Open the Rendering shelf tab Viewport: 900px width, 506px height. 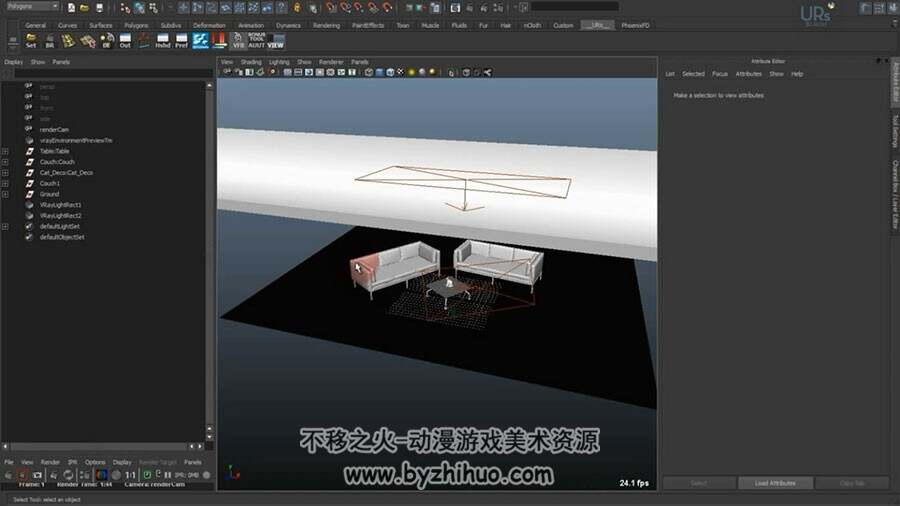click(x=326, y=26)
